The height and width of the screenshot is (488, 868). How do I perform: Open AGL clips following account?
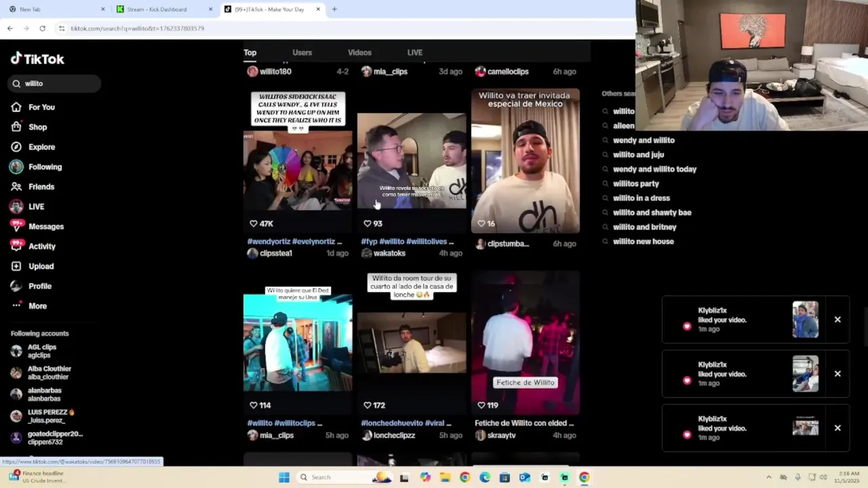click(x=42, y=351)
